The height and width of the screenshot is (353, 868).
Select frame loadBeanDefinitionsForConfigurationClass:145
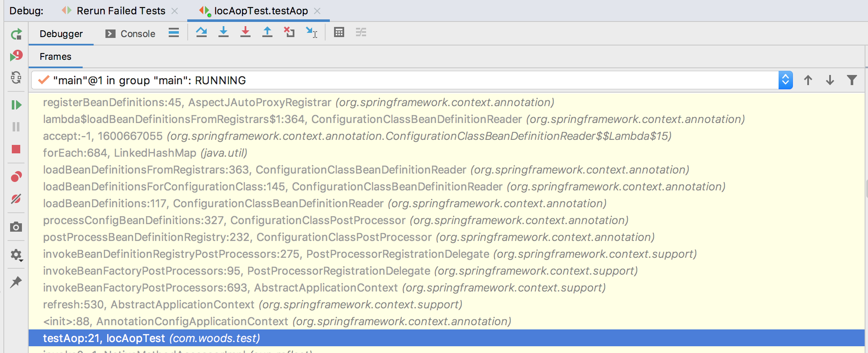point(446,187)
